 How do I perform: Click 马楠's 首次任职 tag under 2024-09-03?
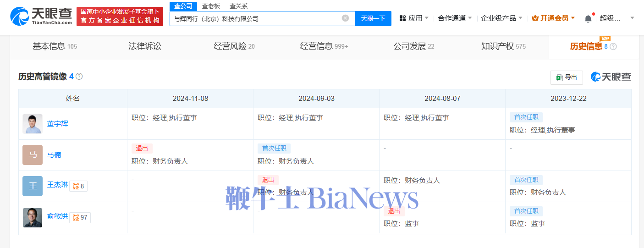(274, 148)
